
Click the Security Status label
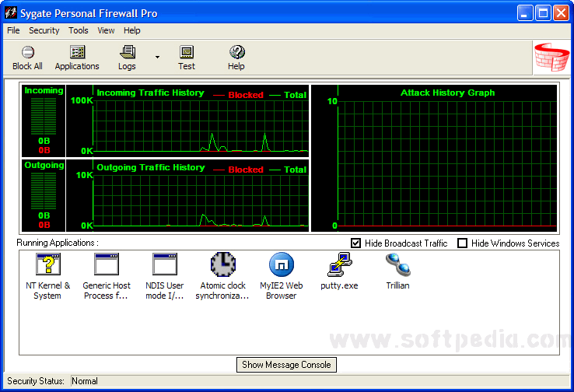[x=36, y=381]
